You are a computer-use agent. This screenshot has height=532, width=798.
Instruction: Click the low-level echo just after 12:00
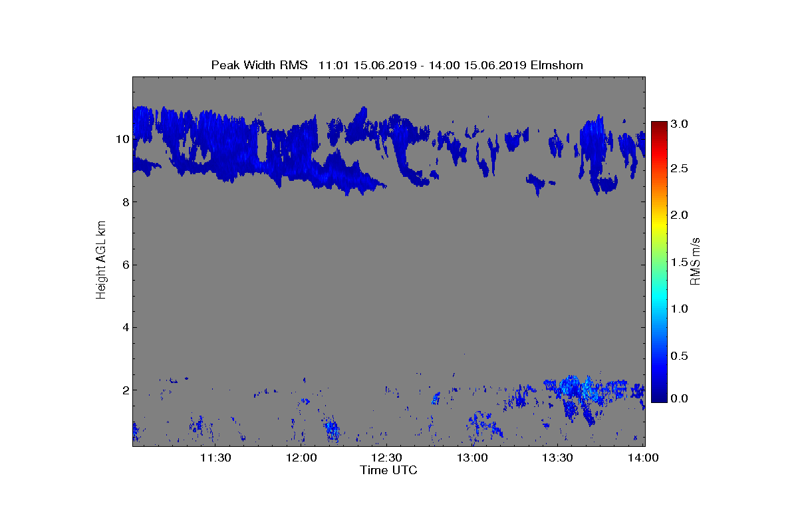(332, 429)
